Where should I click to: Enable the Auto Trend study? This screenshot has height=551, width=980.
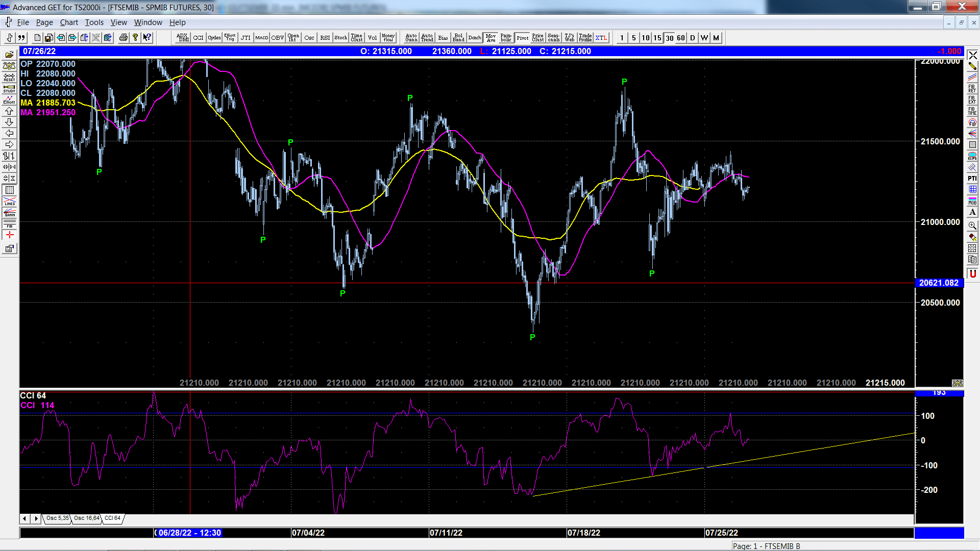[x=427, y=38]
